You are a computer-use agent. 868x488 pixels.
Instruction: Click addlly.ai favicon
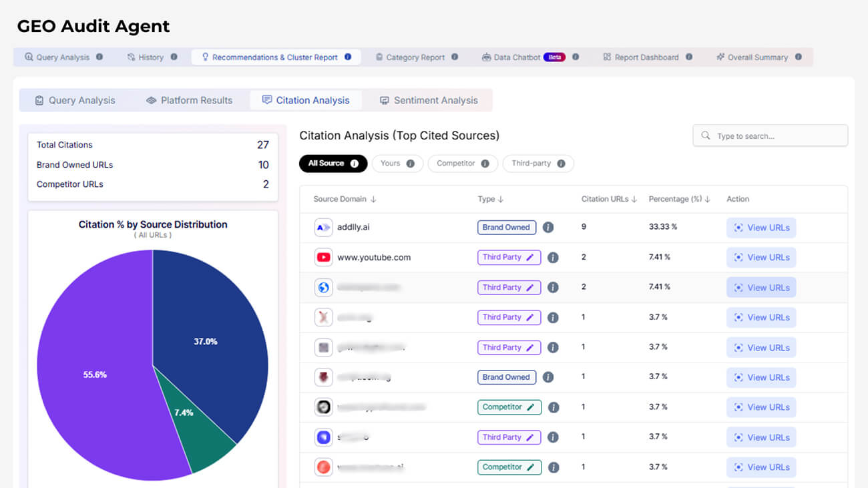point(323,227)
